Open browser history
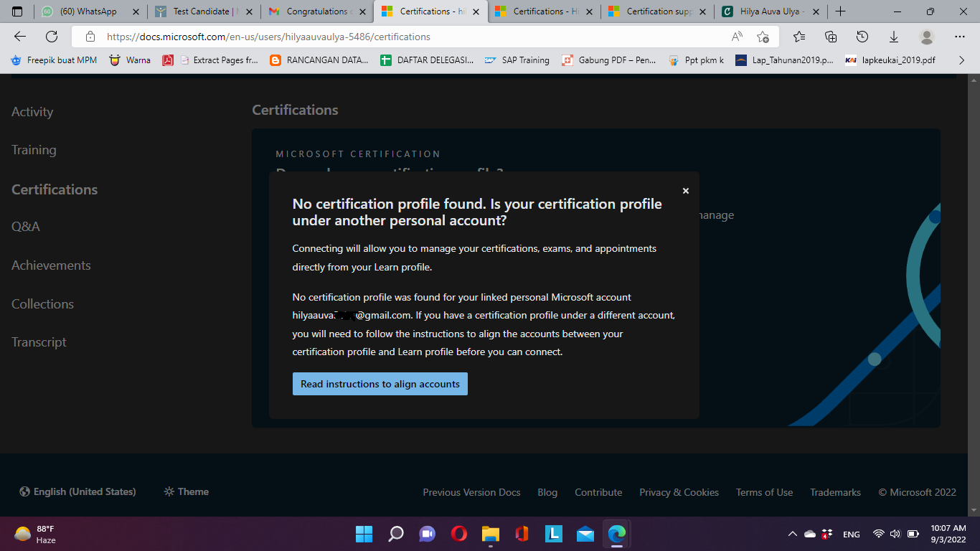 pos(862,36)
